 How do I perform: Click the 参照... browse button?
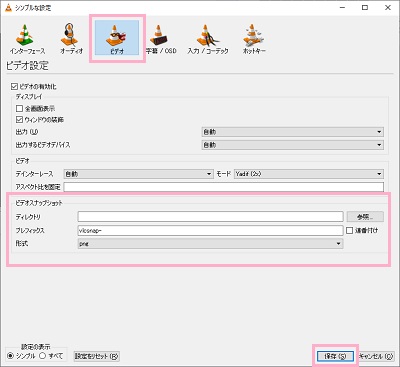[x=365, y=217]
